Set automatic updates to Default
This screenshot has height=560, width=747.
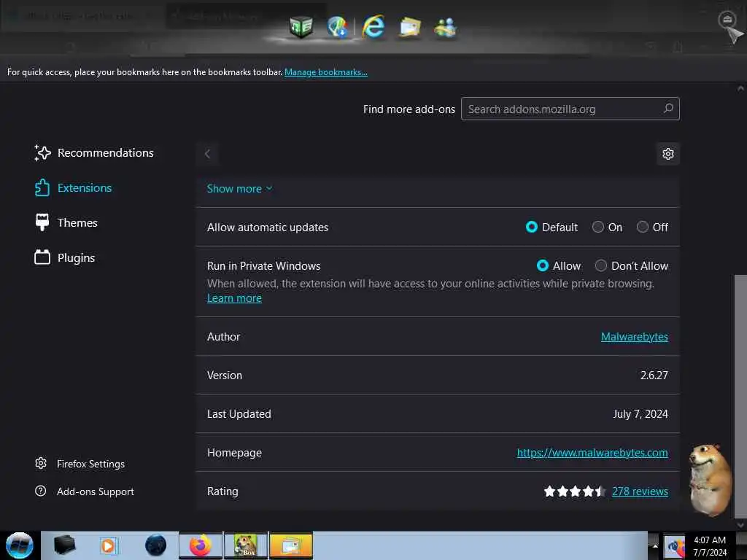[x=532, y=227]
